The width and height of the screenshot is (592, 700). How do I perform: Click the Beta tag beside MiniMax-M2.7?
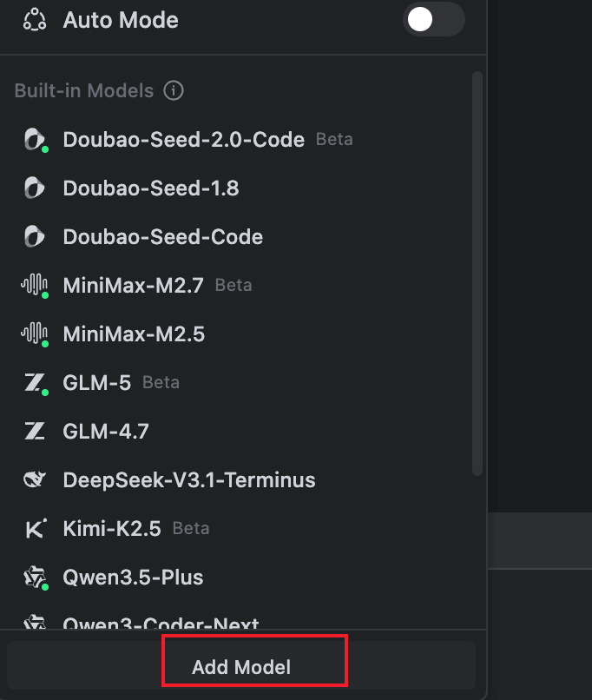[x=234, y=286]
